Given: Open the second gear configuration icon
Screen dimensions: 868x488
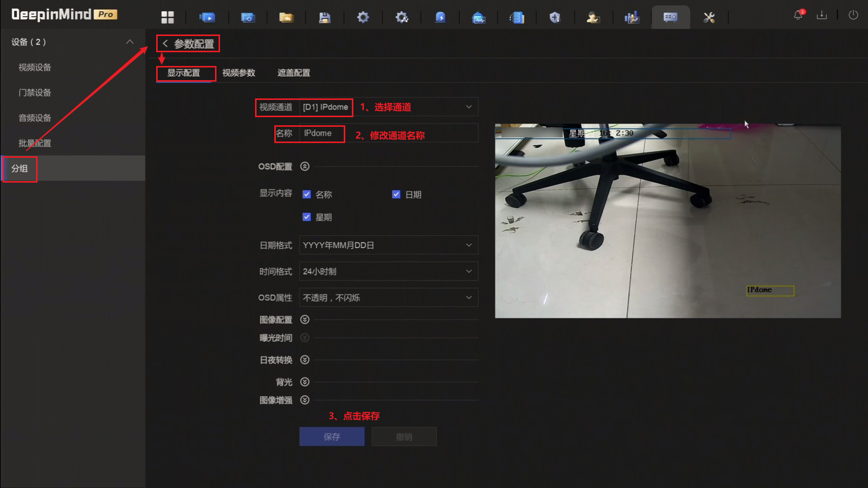Looking at the screenshot, I should (402, 17).
